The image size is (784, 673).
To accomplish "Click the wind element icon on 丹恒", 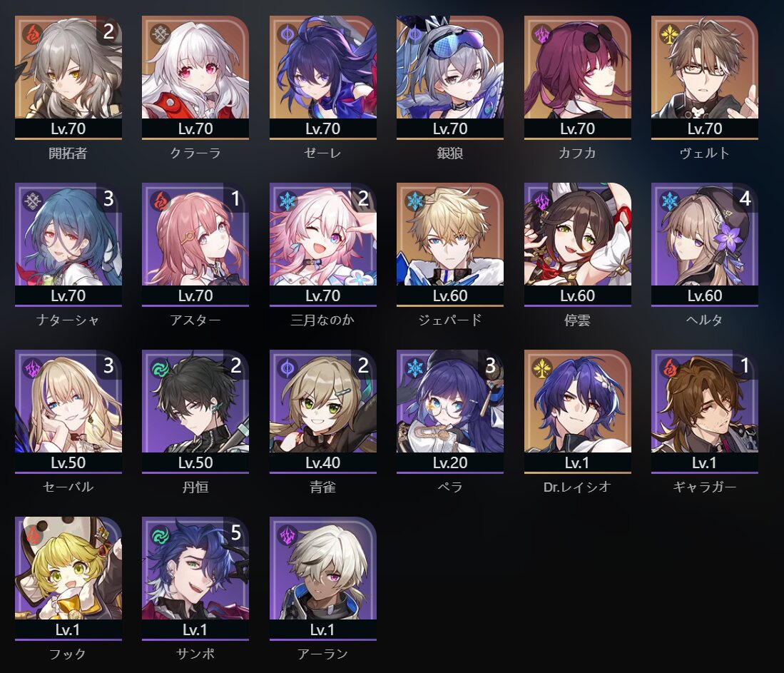I will tap(160, 368).
